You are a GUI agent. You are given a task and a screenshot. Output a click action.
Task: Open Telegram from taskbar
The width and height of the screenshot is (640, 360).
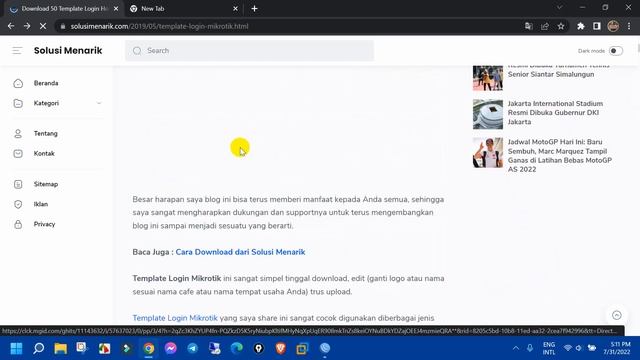(x=193, y=348)
